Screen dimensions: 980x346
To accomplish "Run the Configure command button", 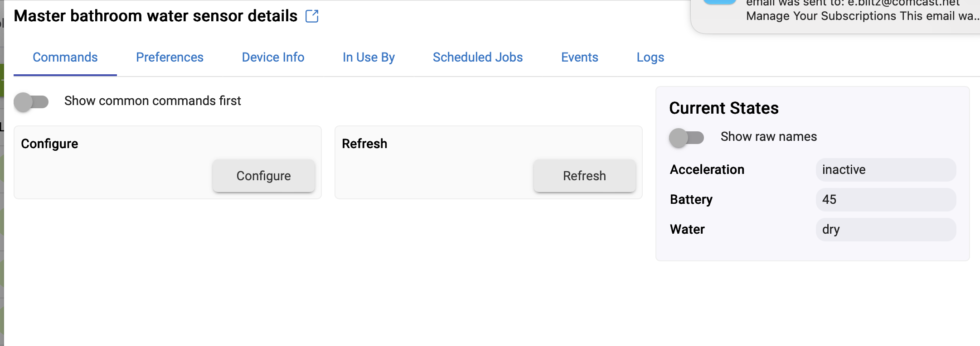I will pos(264,176).
